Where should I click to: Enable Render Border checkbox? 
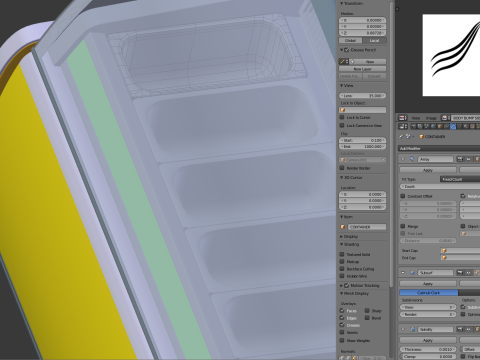[342, 168]
